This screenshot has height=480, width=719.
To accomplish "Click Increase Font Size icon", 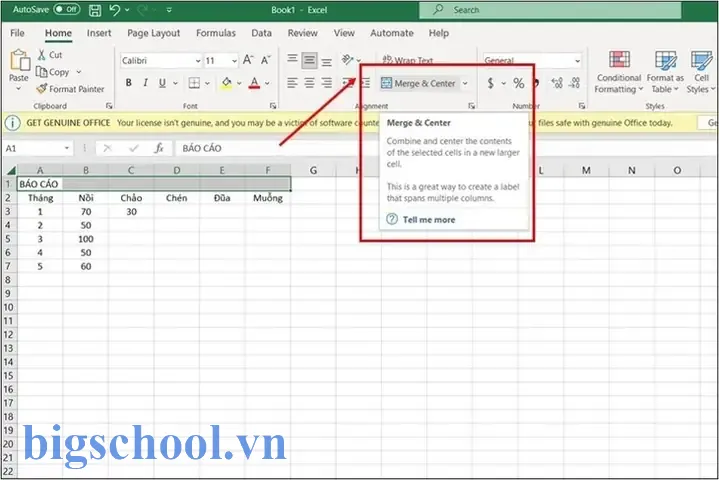I will click(x=248, y=60).
